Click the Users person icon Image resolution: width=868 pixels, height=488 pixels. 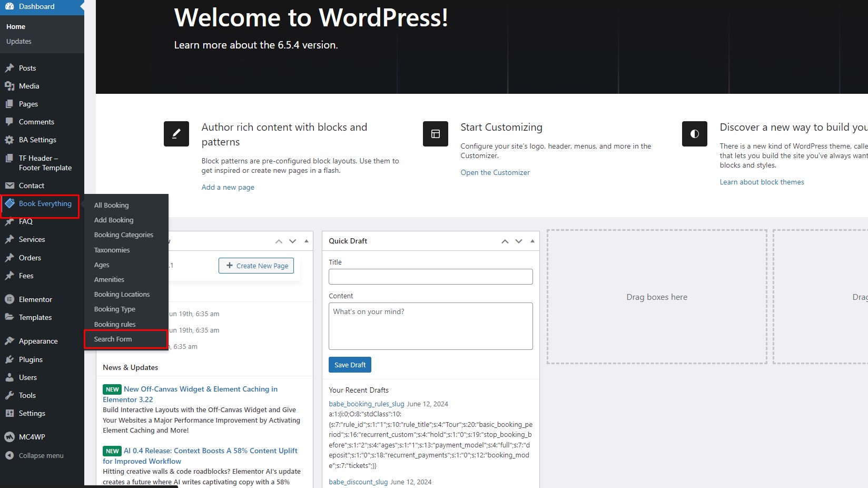pyautogui.click(x=9, y=377)
